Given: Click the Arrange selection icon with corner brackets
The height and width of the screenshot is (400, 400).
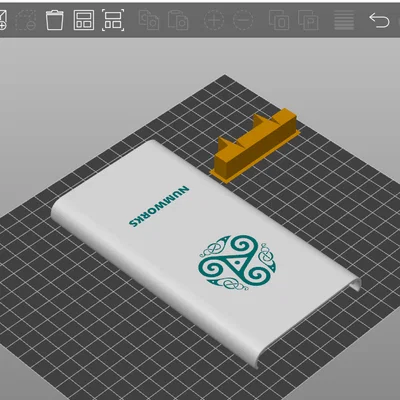Looking at the screenshot, I should [x=113, y=20].
